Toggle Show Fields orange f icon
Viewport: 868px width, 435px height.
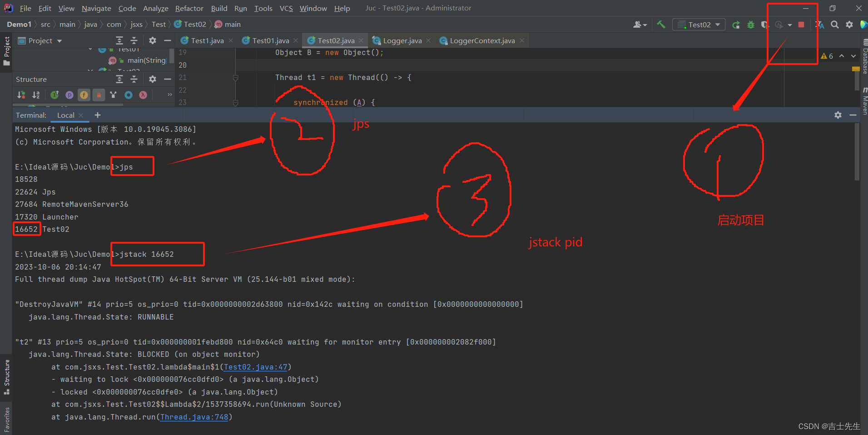pos(84,95)
